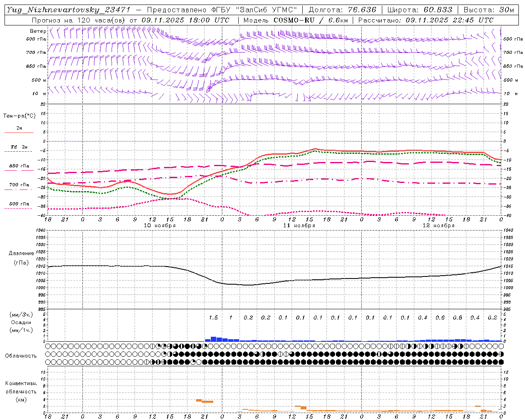Click the 10 ноября date label
The image size is (525, 420).
160,226
